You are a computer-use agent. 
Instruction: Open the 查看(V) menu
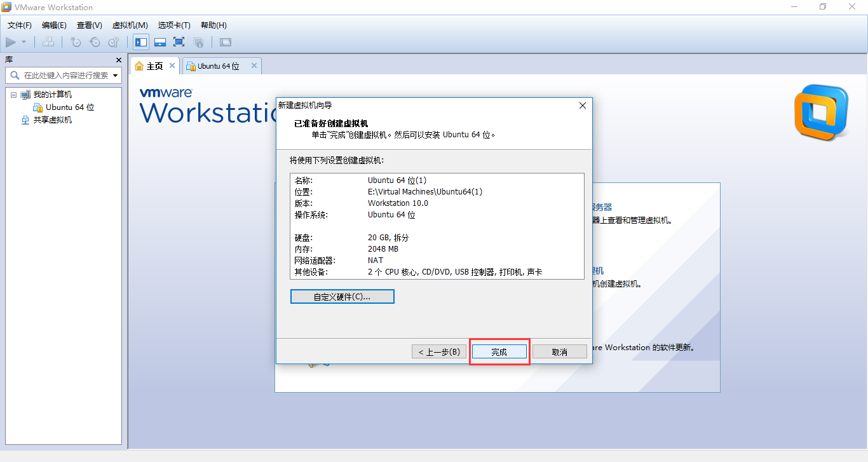pos(90,25)
